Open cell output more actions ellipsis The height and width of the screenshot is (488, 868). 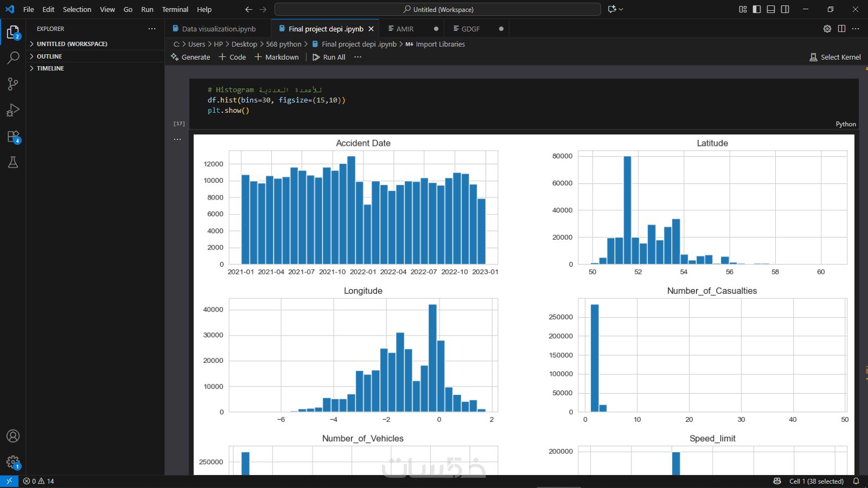177,139
